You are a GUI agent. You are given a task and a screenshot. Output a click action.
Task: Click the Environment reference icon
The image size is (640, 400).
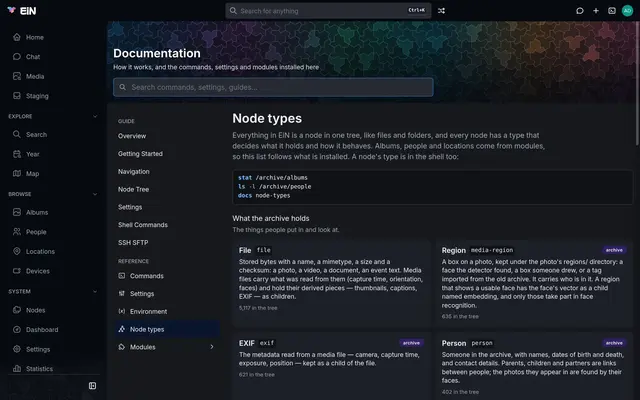122,311
